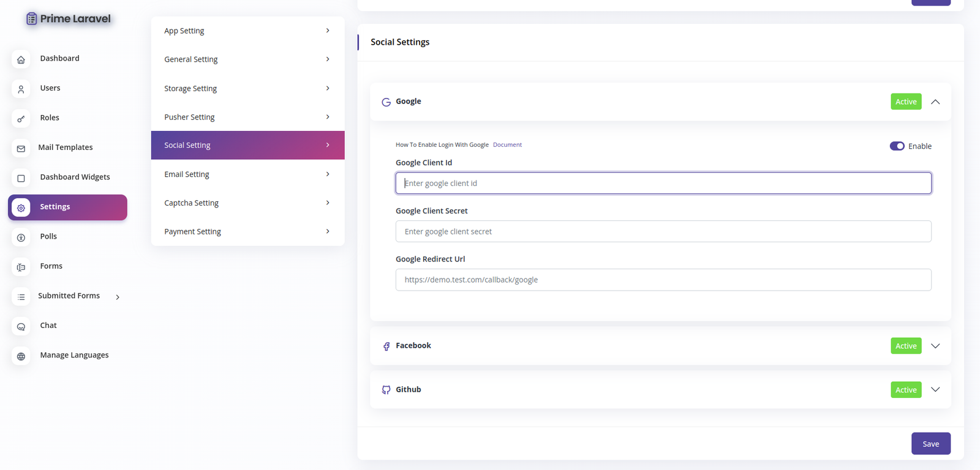Open the Google login Document link
This screenshot has width=980, height=470.
[507, 145]
